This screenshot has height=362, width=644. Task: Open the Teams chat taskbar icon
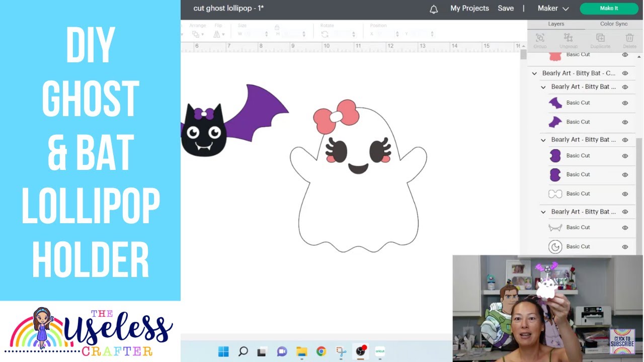pos(282,351)
